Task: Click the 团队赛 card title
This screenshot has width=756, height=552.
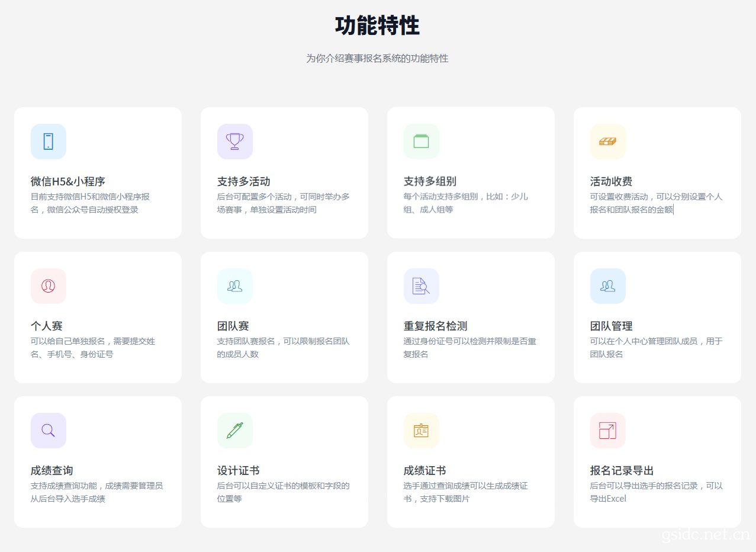Action: click(233, 326)
